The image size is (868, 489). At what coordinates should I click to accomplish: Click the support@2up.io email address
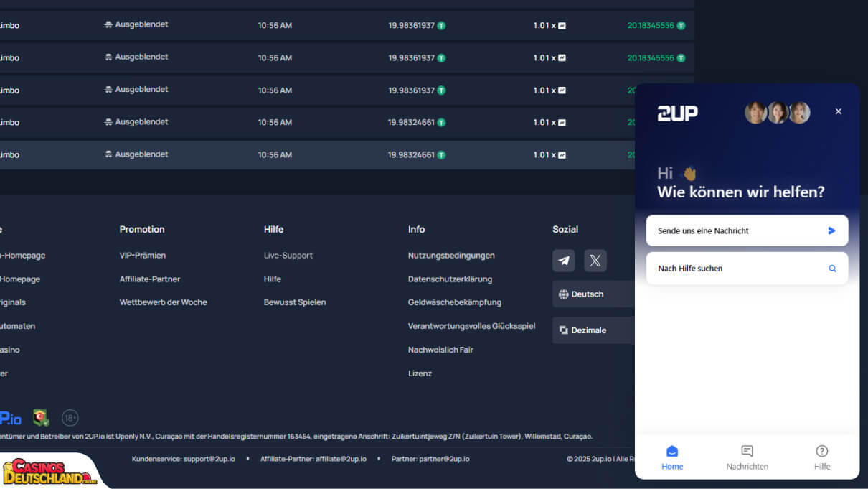pyautogui.click(x=208, y=459)
